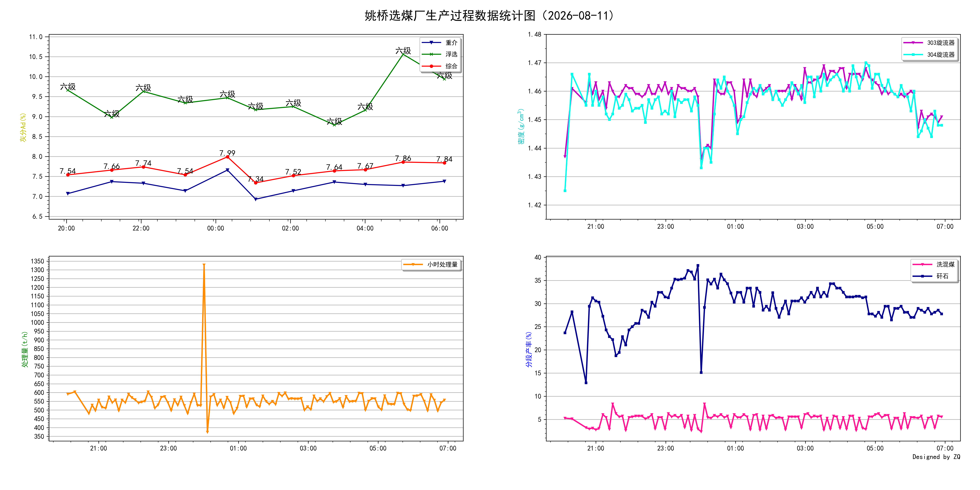Select the 重介 legend entry
Viewport: 980px width, 490px height.
coord(440,43)
